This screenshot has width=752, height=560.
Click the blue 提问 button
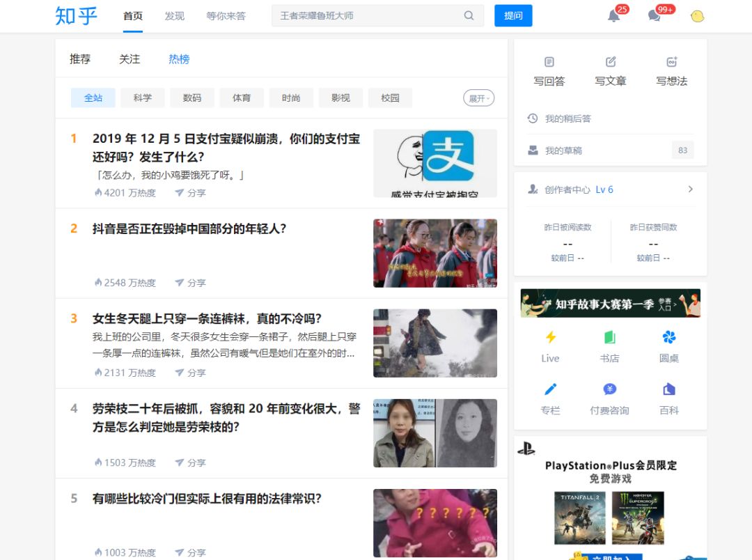513,15
